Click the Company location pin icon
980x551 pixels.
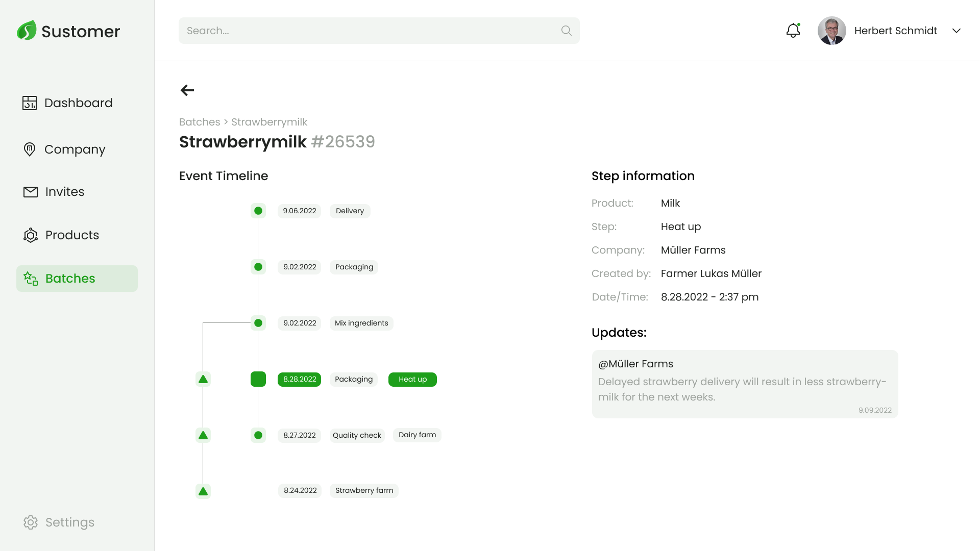[30, 149]
